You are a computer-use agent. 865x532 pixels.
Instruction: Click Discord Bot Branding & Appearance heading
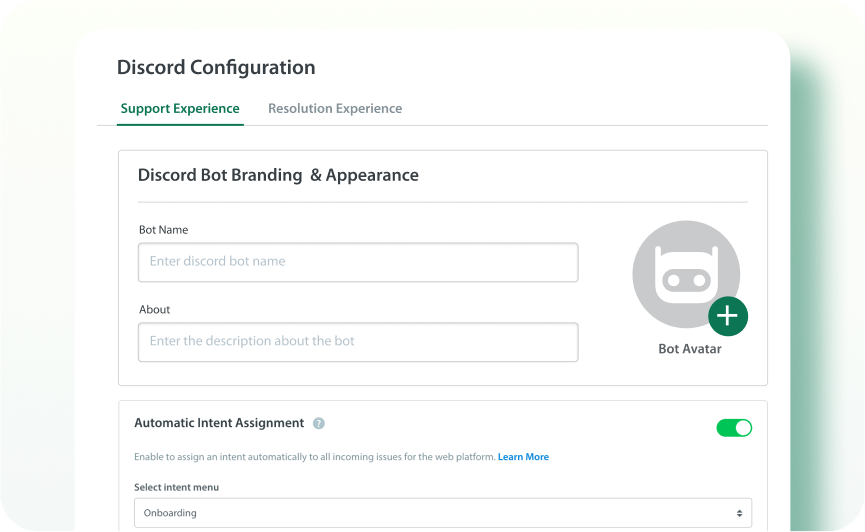coord(278,175)
